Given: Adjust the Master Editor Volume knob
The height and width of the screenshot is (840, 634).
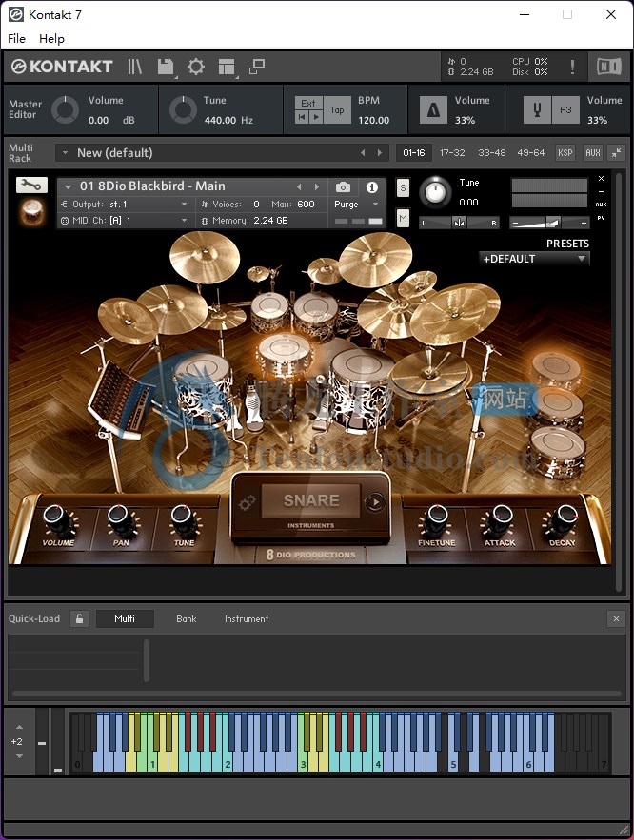Looking at the screenshot, I should pyautogui.click(x=66, y=109).
